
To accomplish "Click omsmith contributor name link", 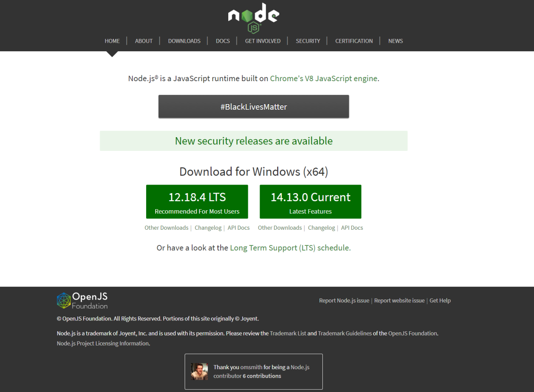I will pos(251,367).
